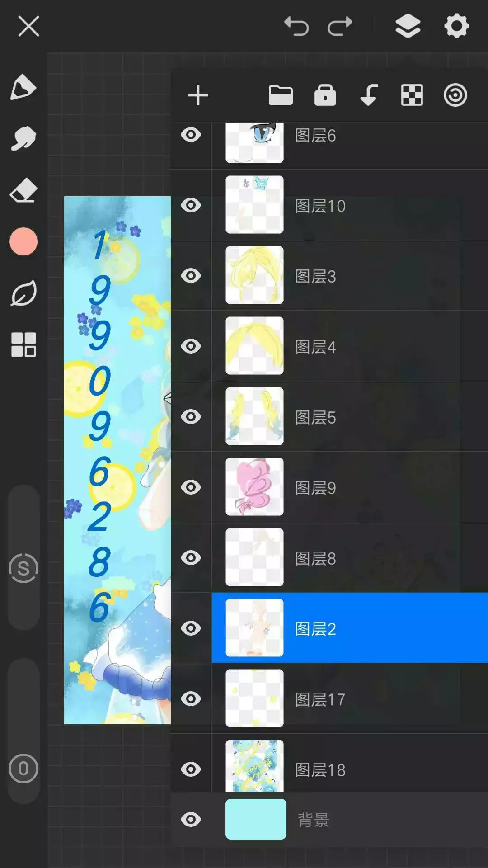
Task: Select layer 图层17
Action: [x=350, y=699]
